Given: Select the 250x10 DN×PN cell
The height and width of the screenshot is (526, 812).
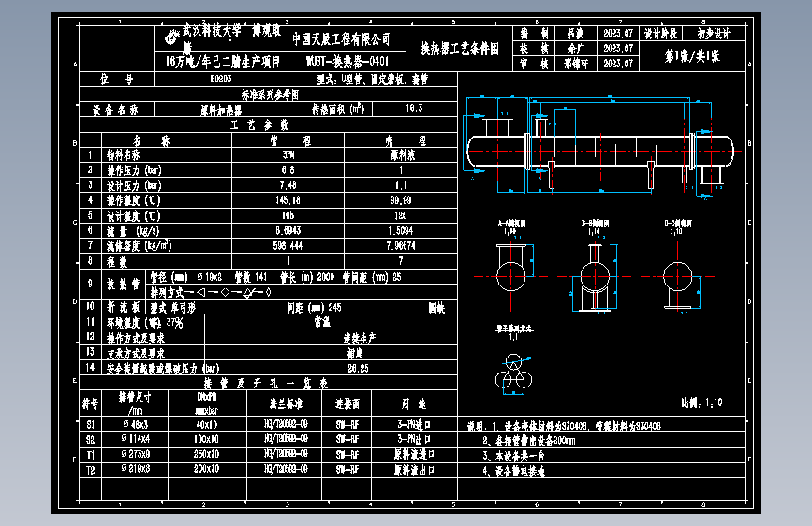Looking at the screenshot, I should click(x=207, y=454).
